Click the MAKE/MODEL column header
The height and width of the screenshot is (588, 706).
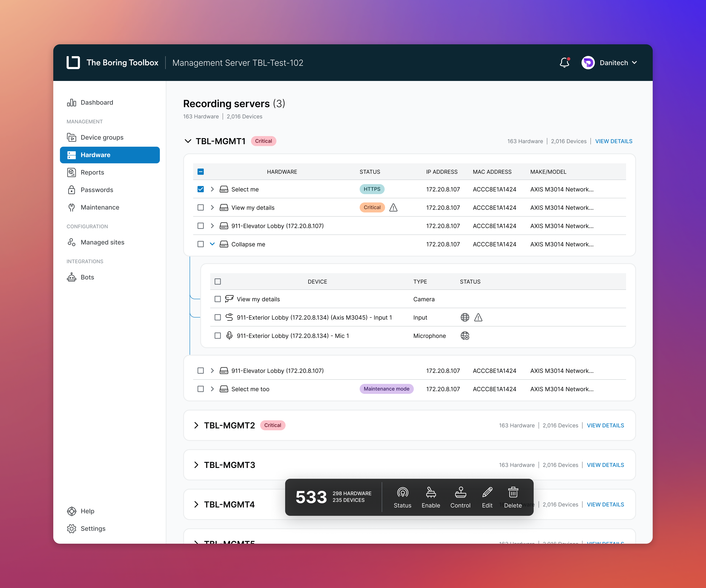point(548,172)
